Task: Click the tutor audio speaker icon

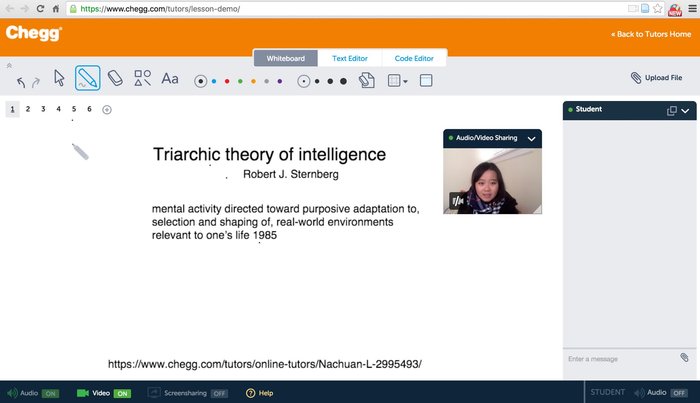Action: [12, 393]
